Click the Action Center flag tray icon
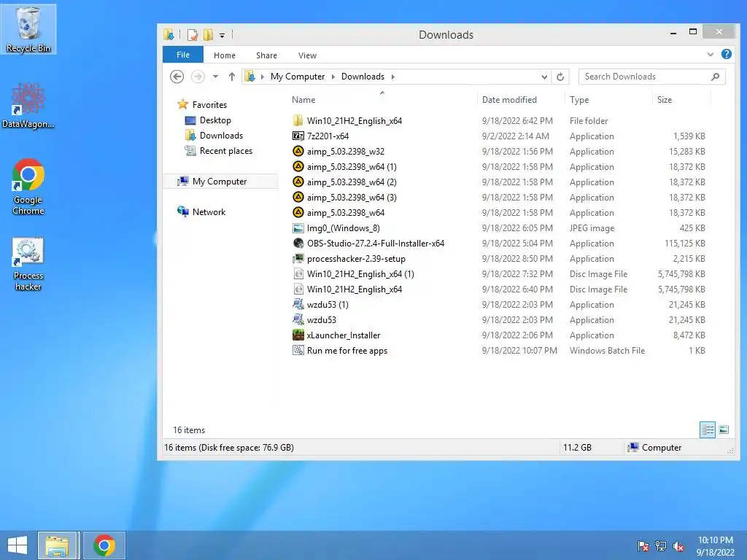Image resolution: width=747 pixels, height=560 pixels. 643,545
